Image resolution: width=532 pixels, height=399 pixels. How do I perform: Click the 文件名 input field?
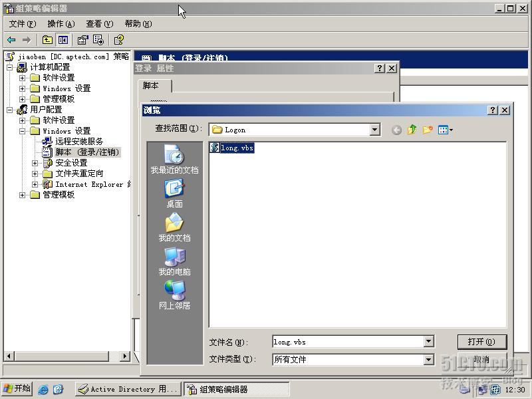pyautogui.click(x=348, y=342)
